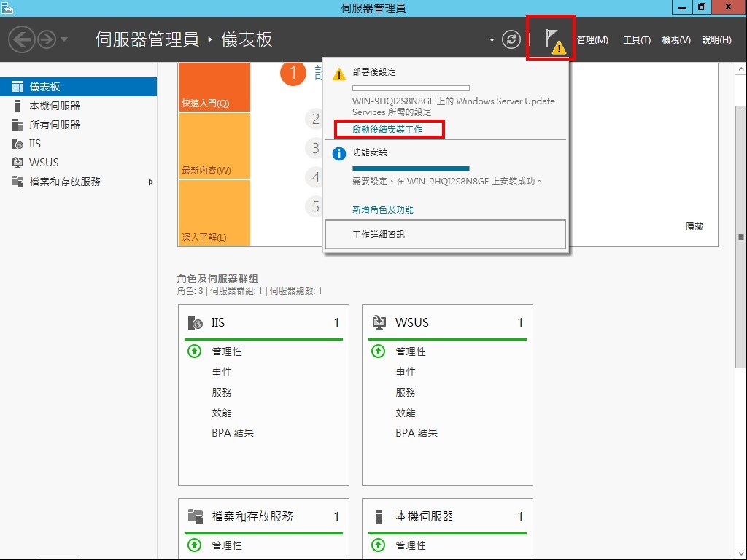Select WSUS in the sidebar
This screenshot has height=560, width=747.
[x=78, y=163]
